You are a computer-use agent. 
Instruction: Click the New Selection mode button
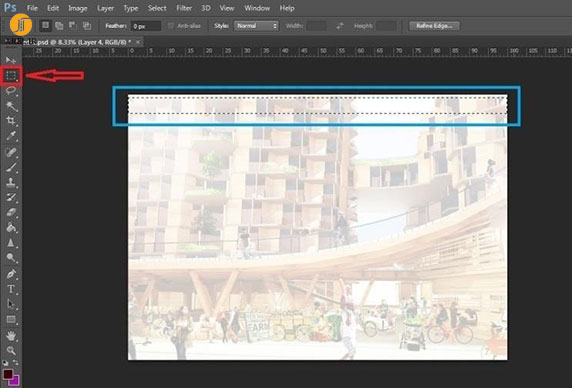tap(45, 26)
